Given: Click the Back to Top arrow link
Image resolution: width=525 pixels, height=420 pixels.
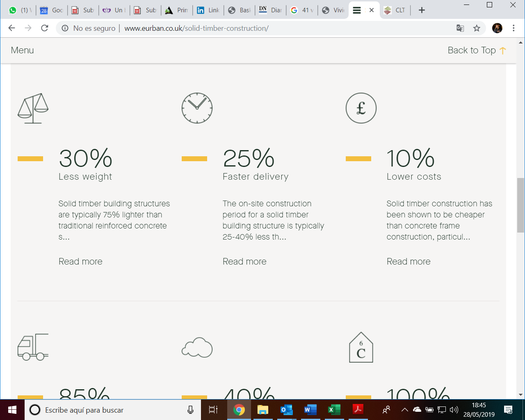Looking at the screenshot, I should point(477,50).
